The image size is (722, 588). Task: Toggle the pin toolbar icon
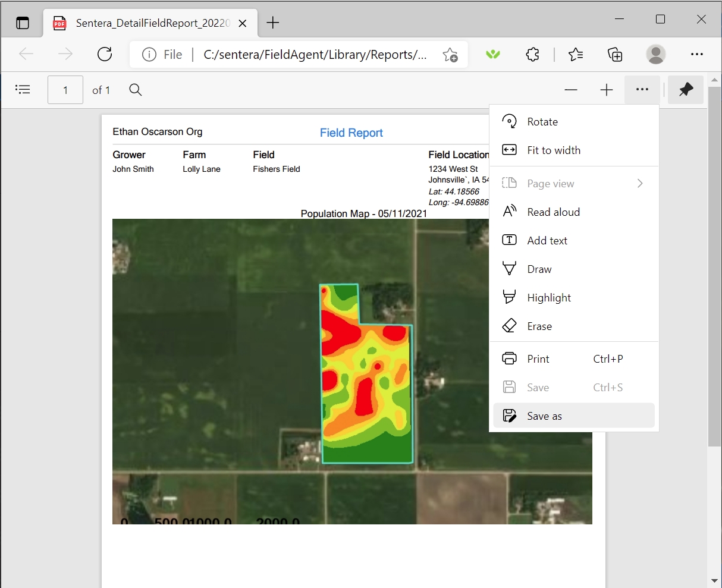(686, 90)
